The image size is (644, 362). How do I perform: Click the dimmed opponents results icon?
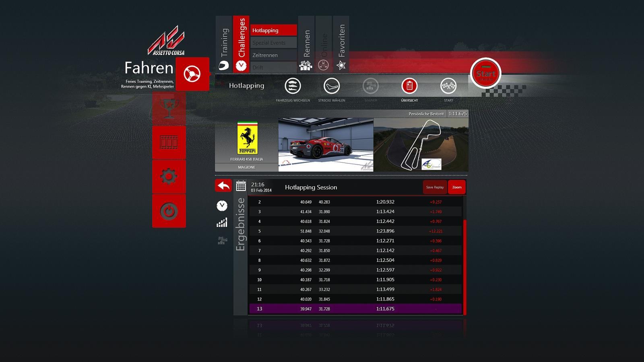[x=222, y=240]
